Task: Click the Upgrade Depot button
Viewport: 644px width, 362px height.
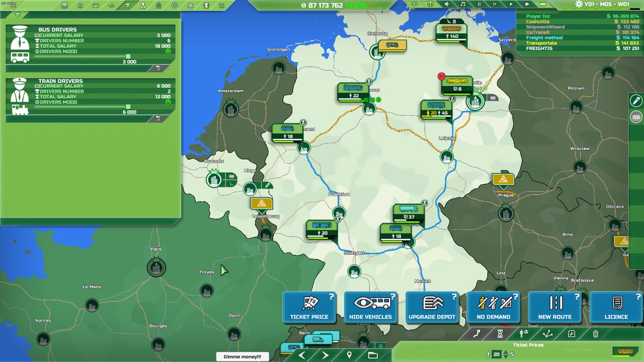Action: [x=432, y=308]
